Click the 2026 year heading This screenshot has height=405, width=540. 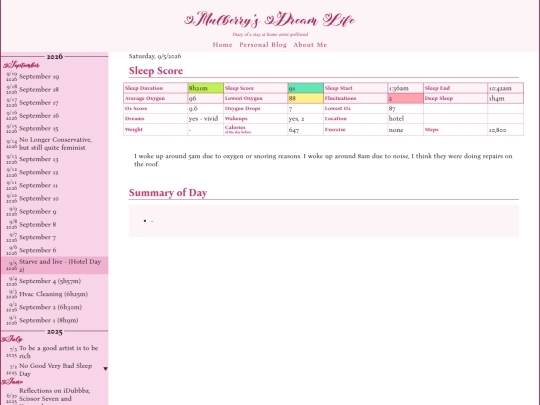pos(55,56)
